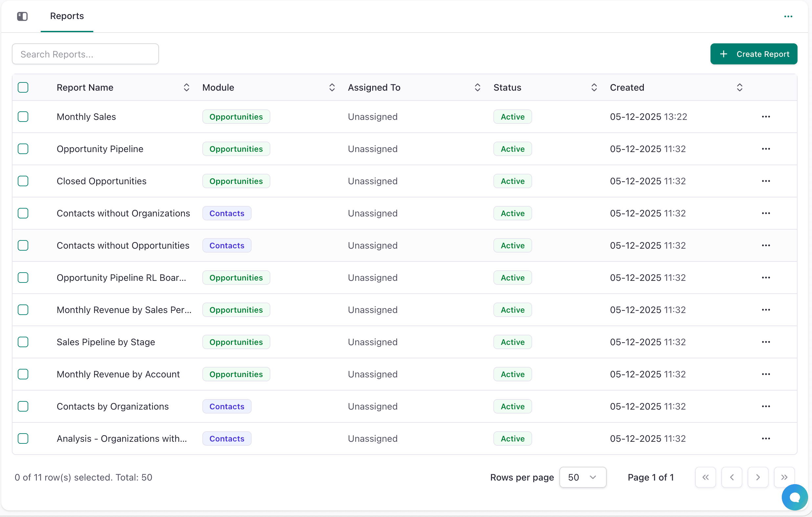
Task: Check the Monthly Revenue by Account checkbox
Action: pyautogui.click(x=23, y=374)
